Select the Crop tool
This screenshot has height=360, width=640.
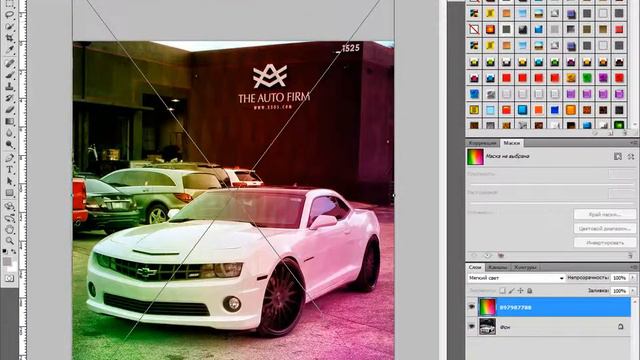[9, 38]
